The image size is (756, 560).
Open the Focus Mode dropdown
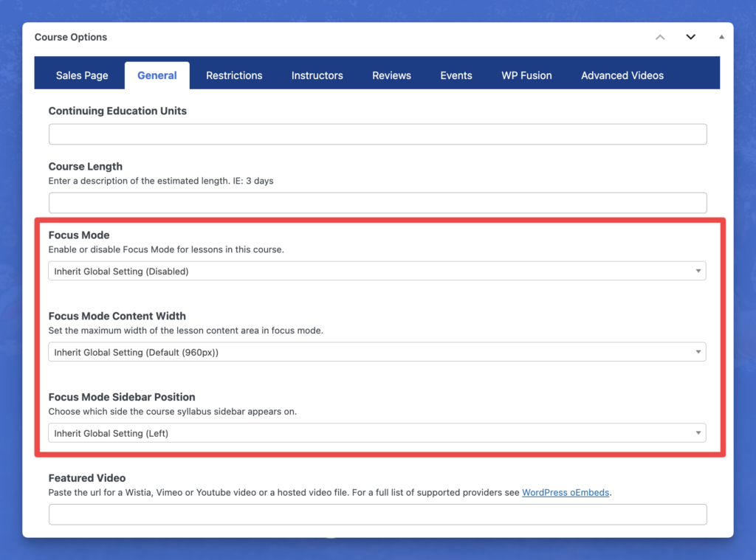pyautogui.click(x=377, y=271)
